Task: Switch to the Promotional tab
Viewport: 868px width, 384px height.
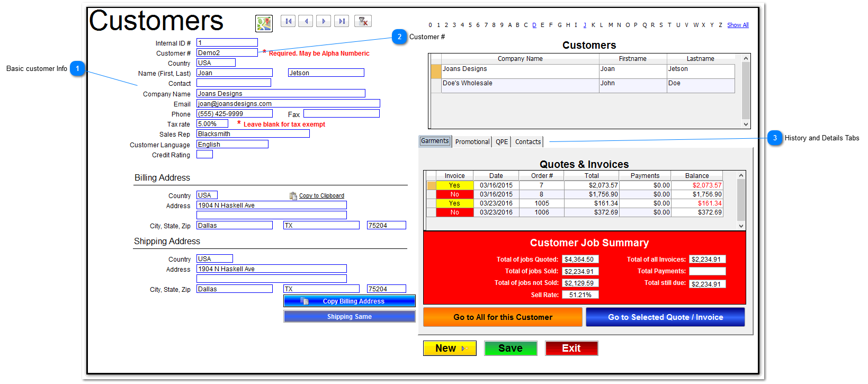Action: (x=472, y=142)
